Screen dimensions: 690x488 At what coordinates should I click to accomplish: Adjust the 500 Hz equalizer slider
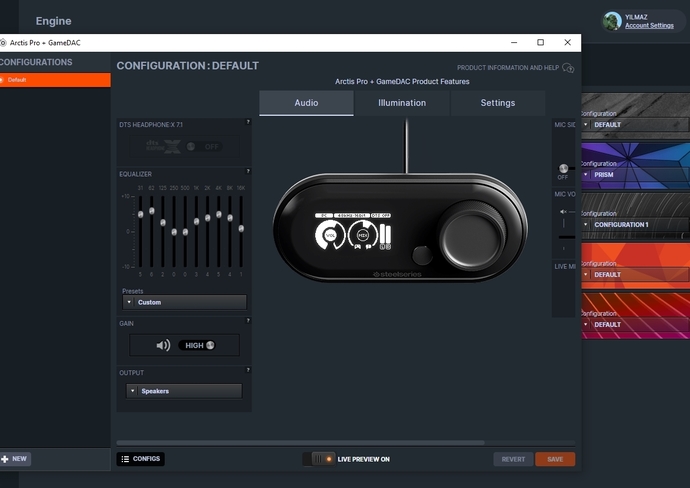pos(185,231)
